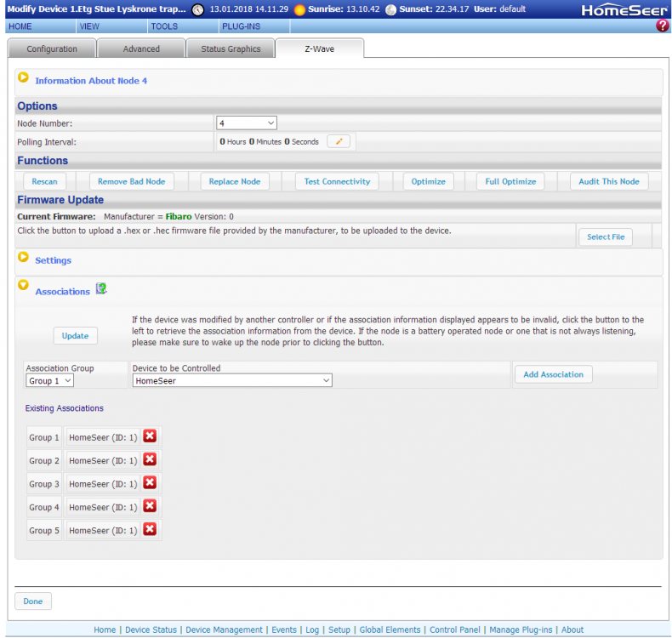Collapse the Associations section
The width and height of the screenshot is (672, 638).
[x=24, y=287]
